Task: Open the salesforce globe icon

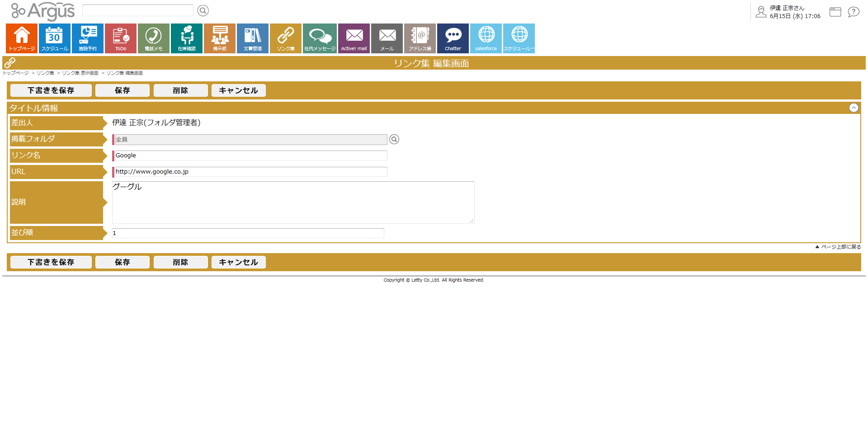Action: 486,38
